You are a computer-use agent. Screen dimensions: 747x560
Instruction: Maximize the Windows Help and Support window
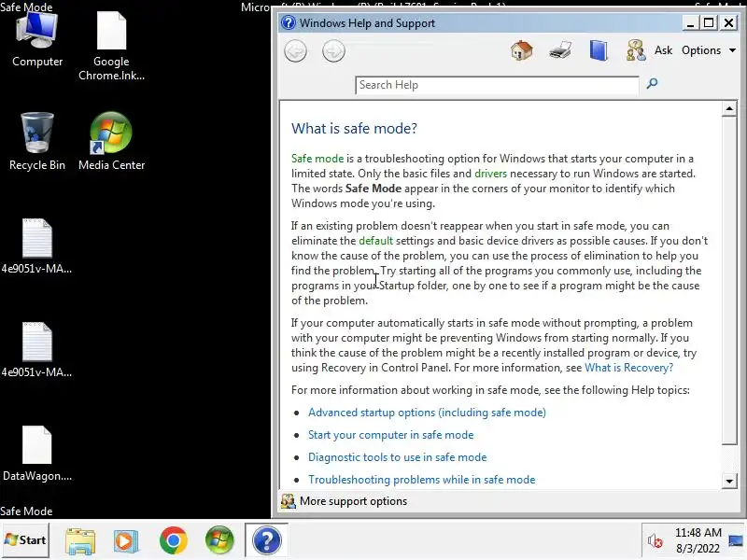click(x=709, y=22)
